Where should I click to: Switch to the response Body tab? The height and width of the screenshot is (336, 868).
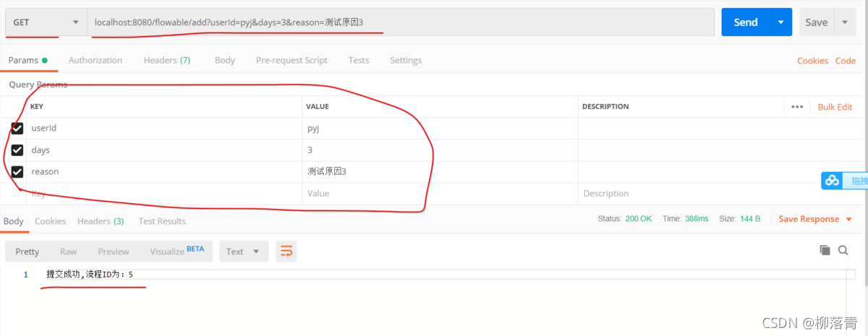[14, 221]
